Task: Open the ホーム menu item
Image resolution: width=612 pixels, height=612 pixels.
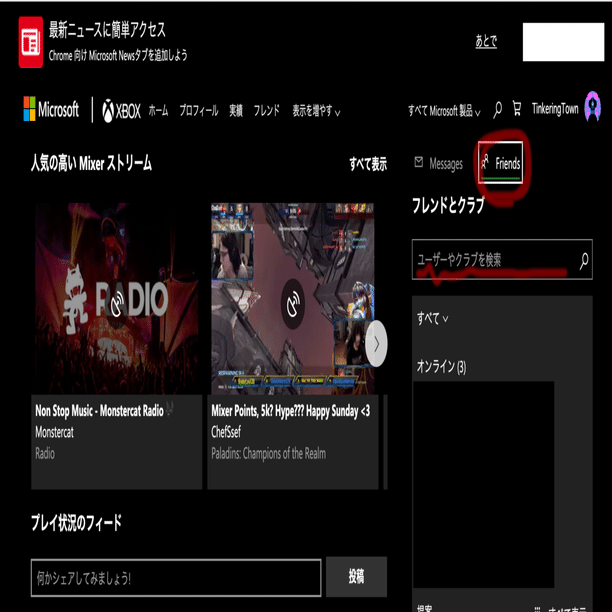Action: pos(158,111)
